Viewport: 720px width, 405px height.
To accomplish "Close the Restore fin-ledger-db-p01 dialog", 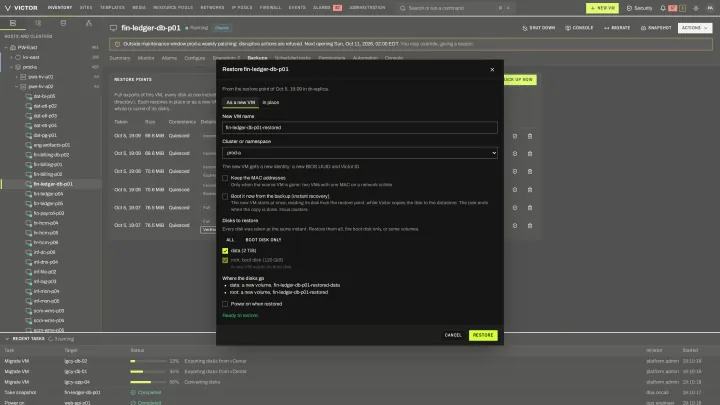I will pyautogui.click(x=492, y=69).
